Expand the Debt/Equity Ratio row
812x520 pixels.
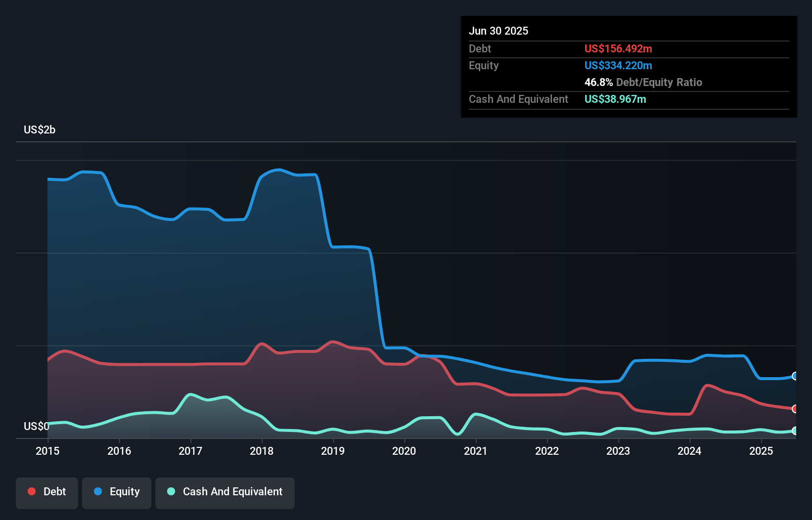point(643,82)
